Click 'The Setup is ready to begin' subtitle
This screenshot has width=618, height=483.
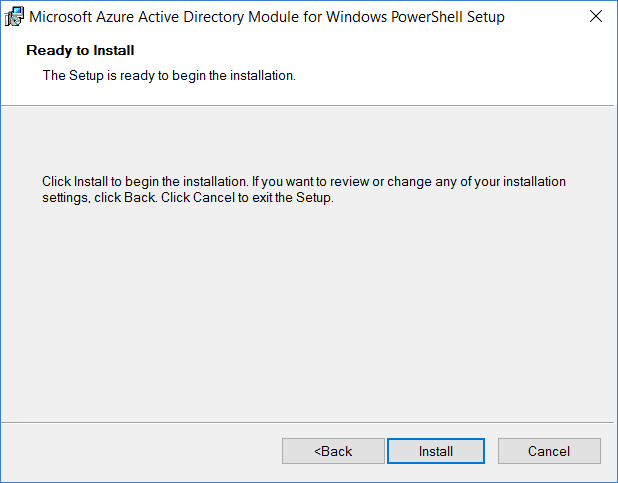(169, 75)
